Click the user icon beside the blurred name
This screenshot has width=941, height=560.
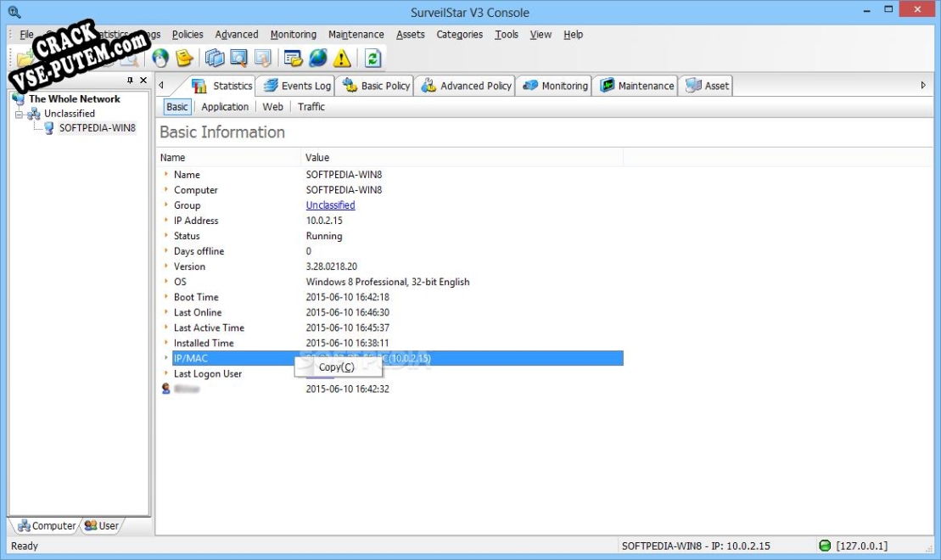tap(166, 389)
